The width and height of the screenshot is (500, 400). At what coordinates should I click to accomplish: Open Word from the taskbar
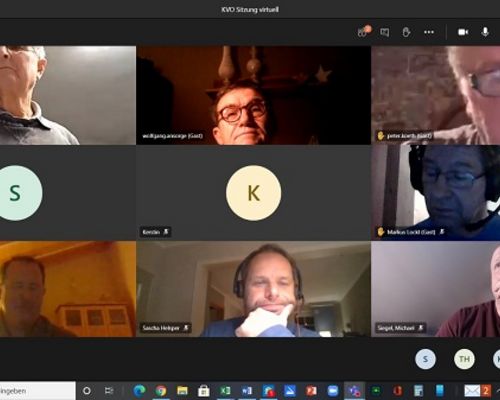247,391
